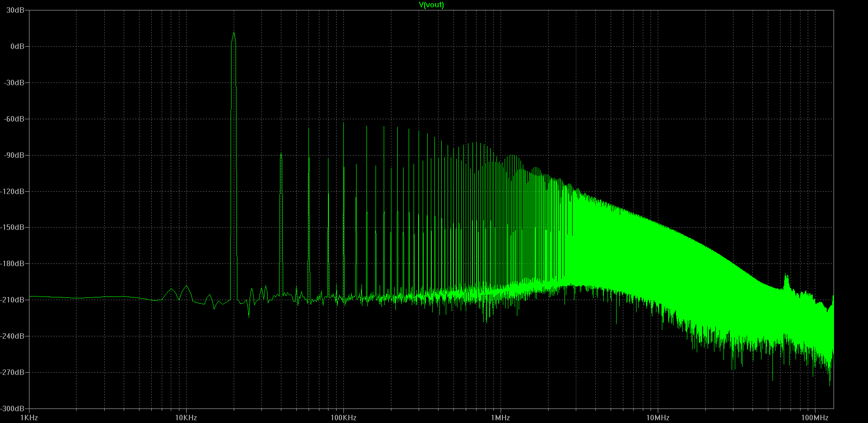Click the -60dB axis label
Viewport: 868px width, 423px height.
click(x=14, y=119)
